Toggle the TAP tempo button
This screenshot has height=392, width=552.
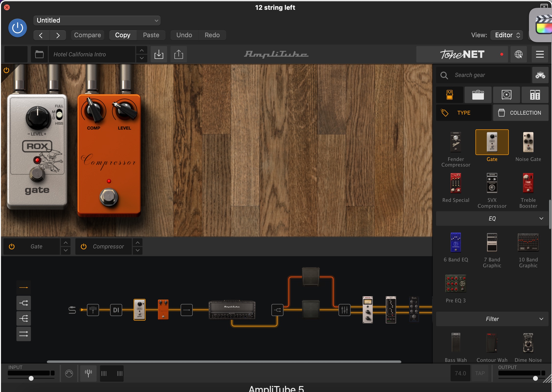click(480, 373)
